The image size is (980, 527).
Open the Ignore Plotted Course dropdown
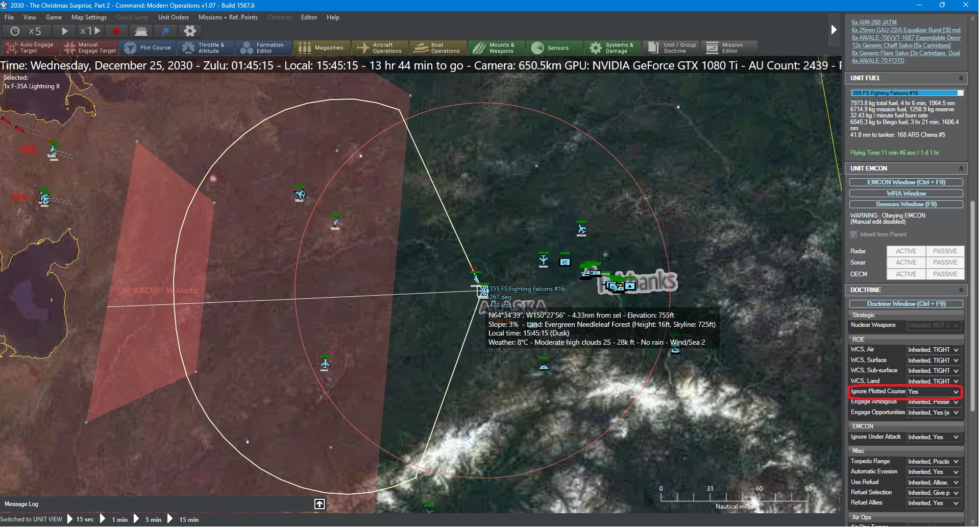[934, 392]
